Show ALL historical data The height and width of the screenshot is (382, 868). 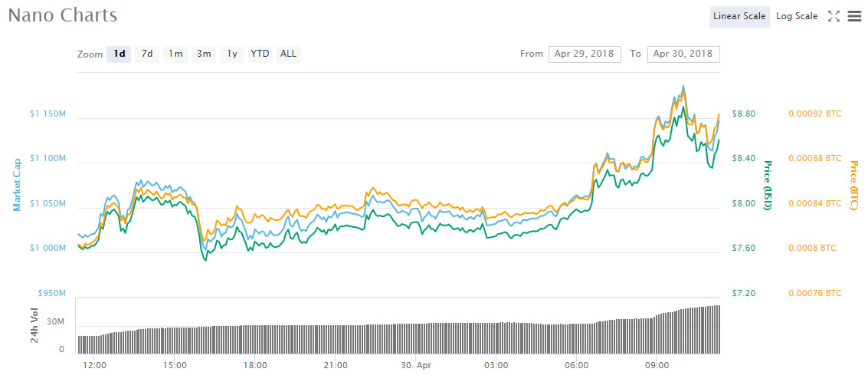tap(288, 54)
